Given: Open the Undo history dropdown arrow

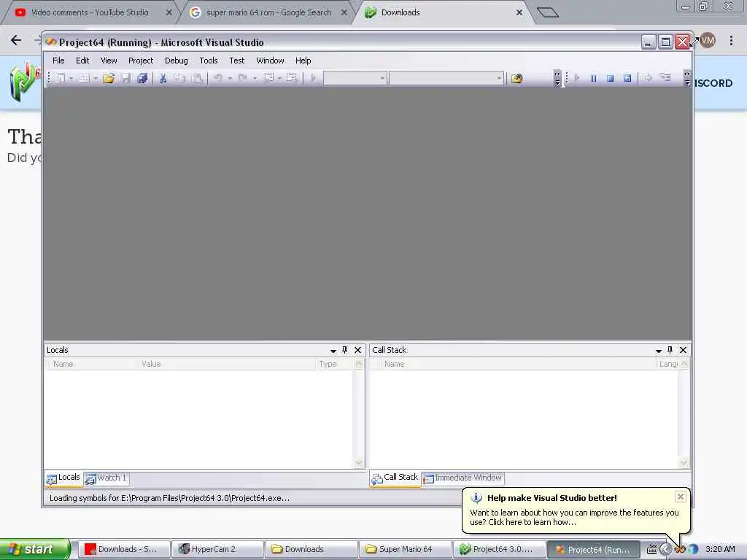Looking at the screenshot, I should [230, 78].
